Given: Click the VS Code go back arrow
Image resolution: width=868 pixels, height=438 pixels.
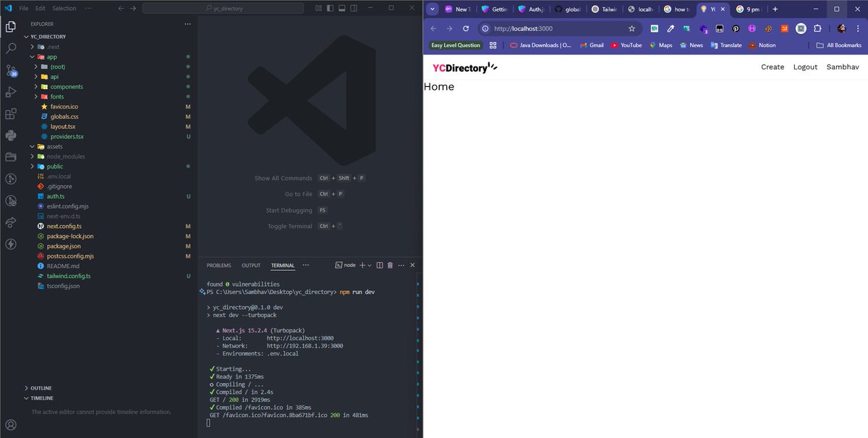Looking at the screenshot, I should (121, 8).
